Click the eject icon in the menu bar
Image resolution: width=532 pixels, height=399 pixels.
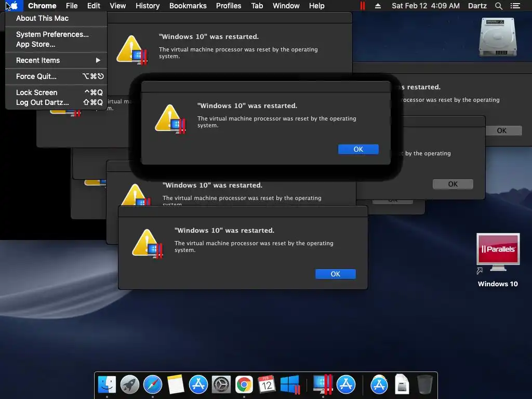(x=378, y=6)
